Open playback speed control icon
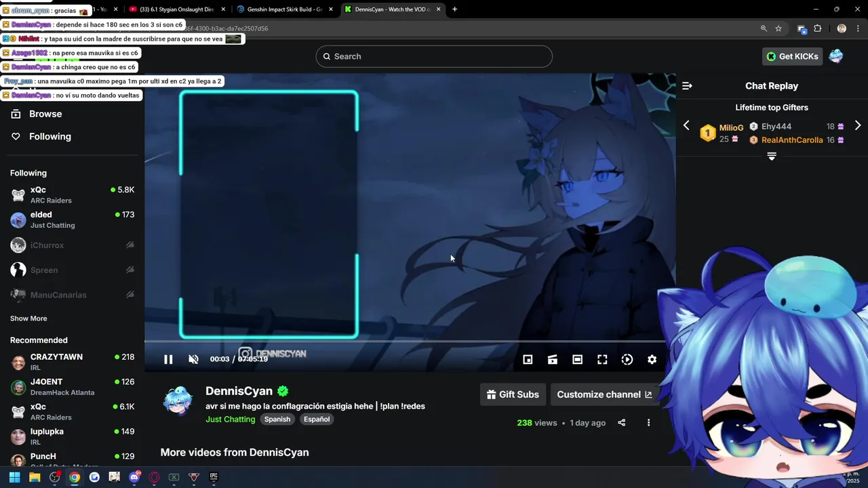 pyautogui.click(x=627, y=360)
